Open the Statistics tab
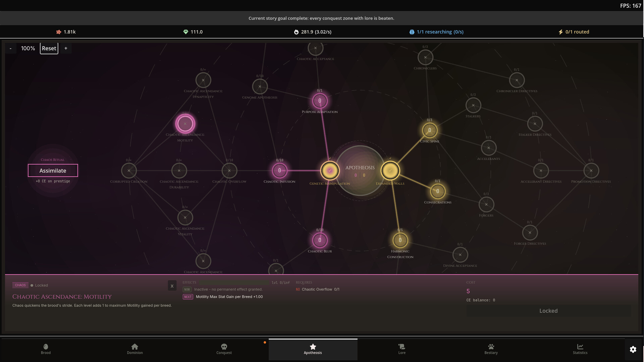644x362 pixels. pyautogui.click(x=580, y=349)
